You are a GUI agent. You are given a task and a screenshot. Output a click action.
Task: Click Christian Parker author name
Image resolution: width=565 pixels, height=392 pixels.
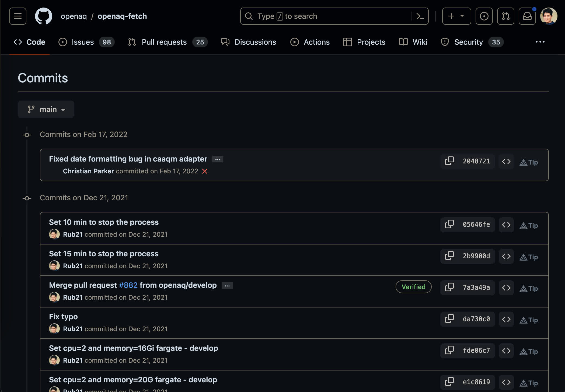(x=88, y=171)
